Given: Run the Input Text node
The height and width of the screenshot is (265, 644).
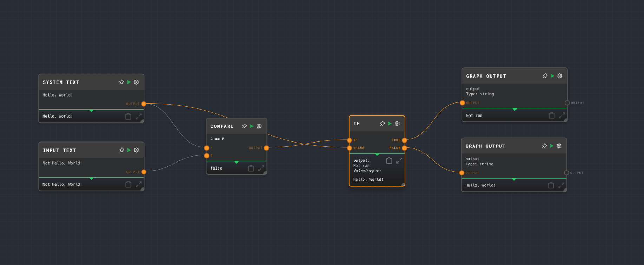Looking at the screenshot, I should [129, 150].
